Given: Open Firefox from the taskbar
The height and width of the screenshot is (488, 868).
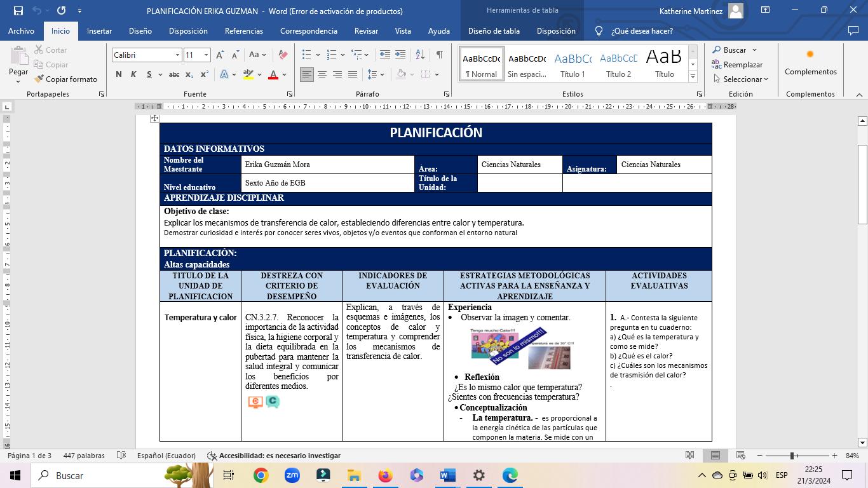Looking at the screenshot, I should click(x=385, y=475).
